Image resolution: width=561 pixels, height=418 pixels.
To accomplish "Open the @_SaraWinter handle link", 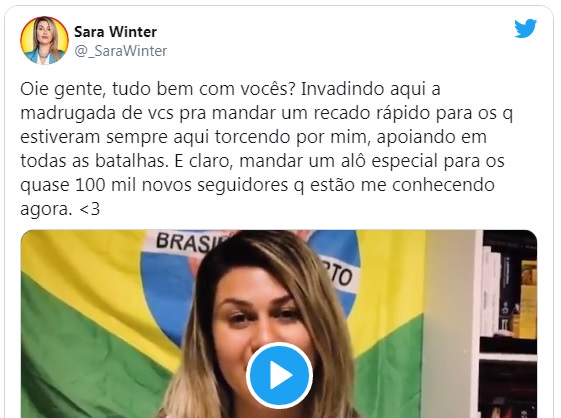I will tap(121, 51).
